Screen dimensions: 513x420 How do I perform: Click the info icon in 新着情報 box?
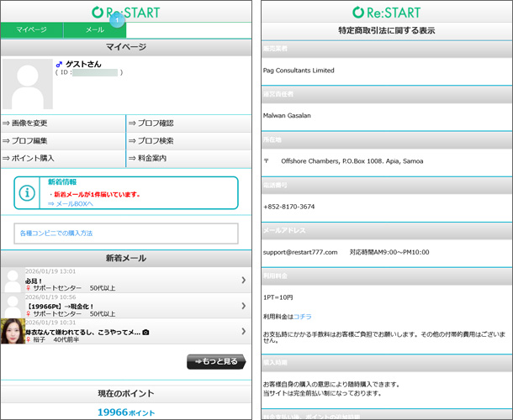(x=27, y=193)
